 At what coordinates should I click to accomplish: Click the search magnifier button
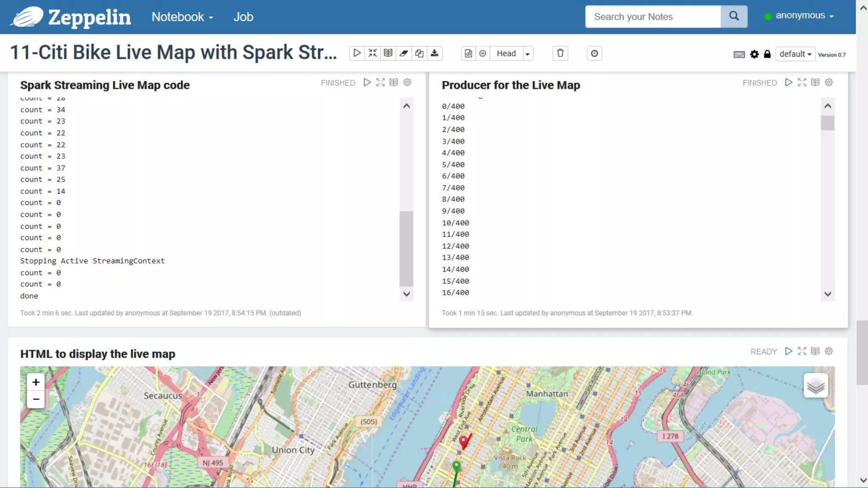coord(734,17)
